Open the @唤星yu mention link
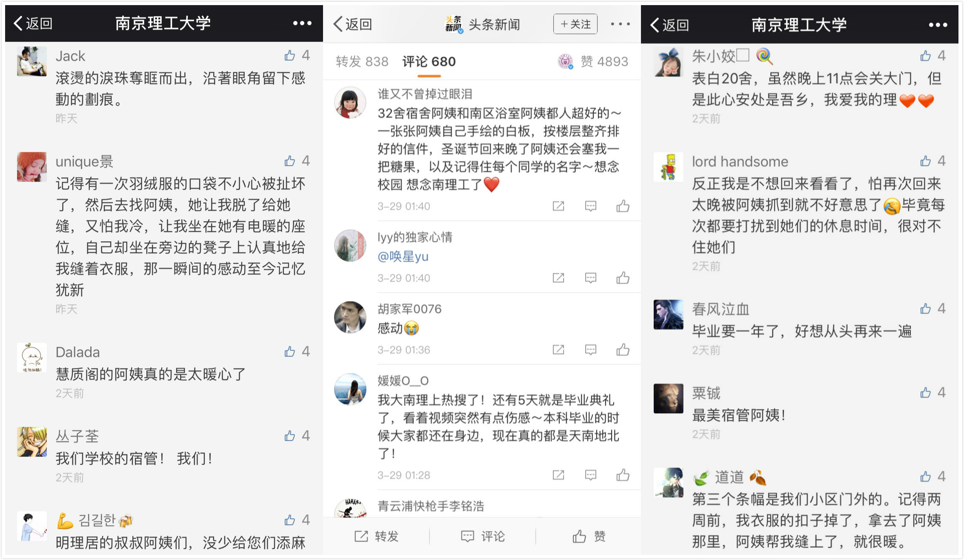This screenshot has width=964, height=560. pos(403,257)
